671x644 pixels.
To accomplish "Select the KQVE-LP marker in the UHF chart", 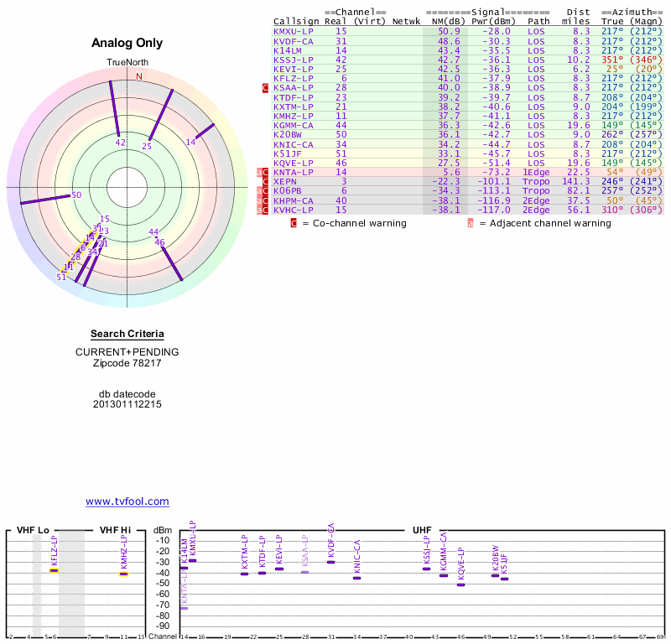I will (x=460, y=584).
